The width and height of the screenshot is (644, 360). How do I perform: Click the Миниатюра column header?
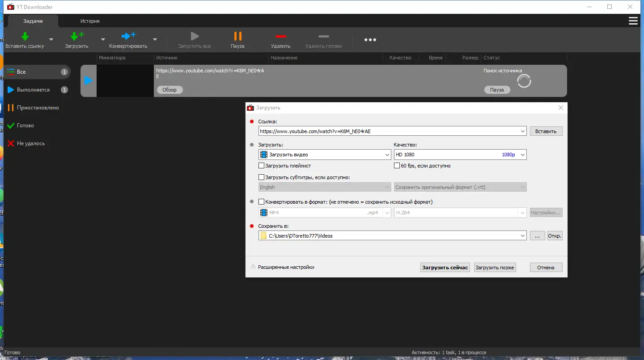[112, 58]
